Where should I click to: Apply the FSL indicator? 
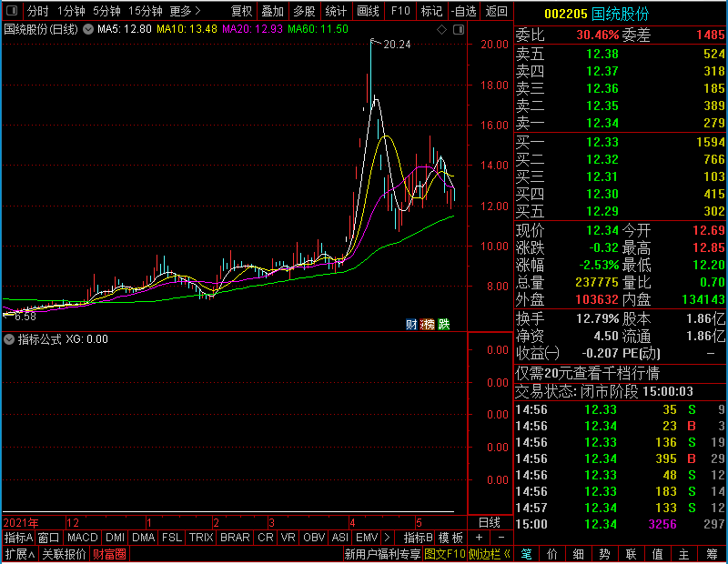click(172, 538)
